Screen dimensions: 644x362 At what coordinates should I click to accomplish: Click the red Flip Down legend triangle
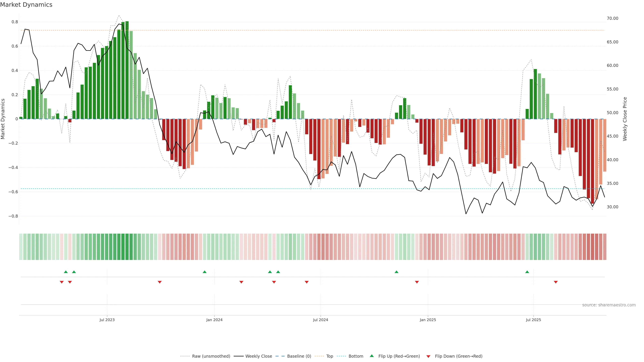[x=428, y=356]
